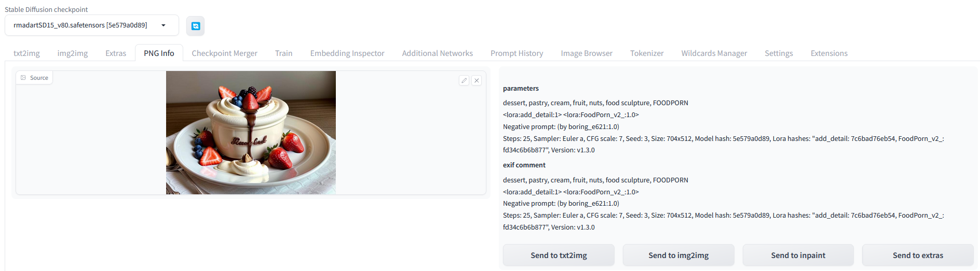Remove the source image with X icon
Viewport: 980px width, 271px height.
tap(477, 80)
